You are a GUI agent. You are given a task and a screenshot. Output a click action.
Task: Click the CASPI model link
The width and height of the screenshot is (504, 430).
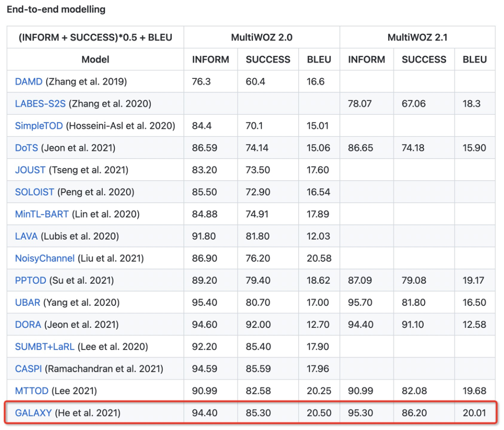pyautogui.click(x=28, y=369)
